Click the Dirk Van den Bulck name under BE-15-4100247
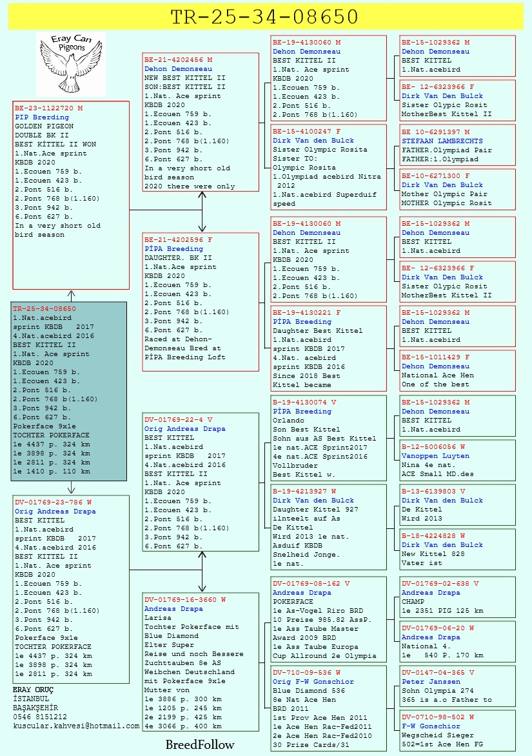Screen dimensions: 532x756 coord(313,141)
